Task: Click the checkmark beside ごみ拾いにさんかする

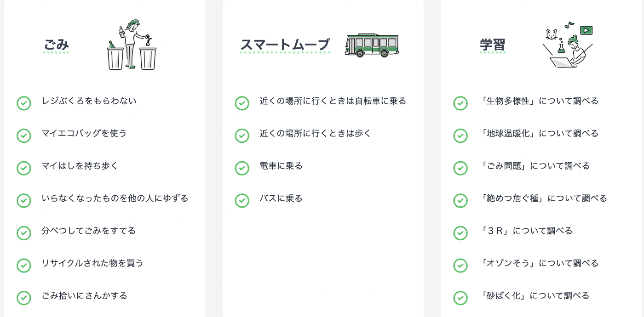Action: (x=23, y=298)
